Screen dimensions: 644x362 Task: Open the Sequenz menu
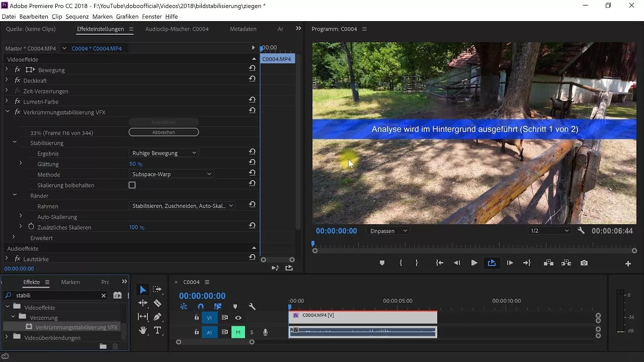click(77, 16)
